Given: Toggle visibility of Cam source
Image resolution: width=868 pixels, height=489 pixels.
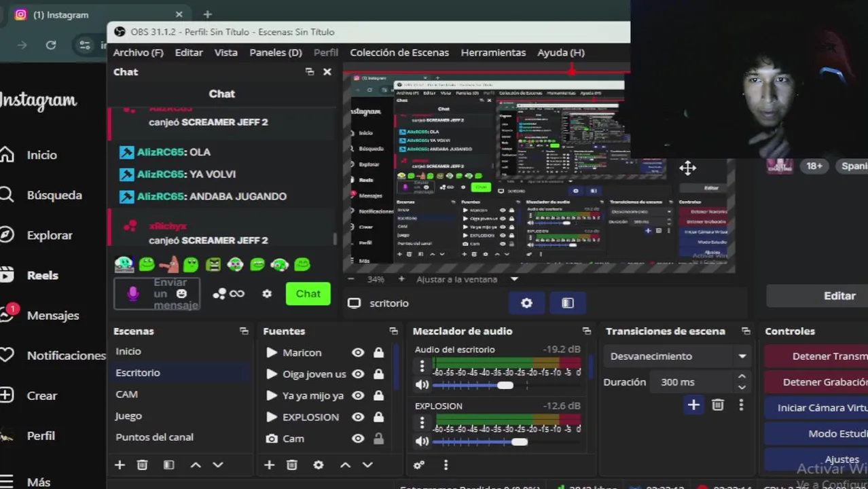Looking at the screenshot, I should [358, 439].
